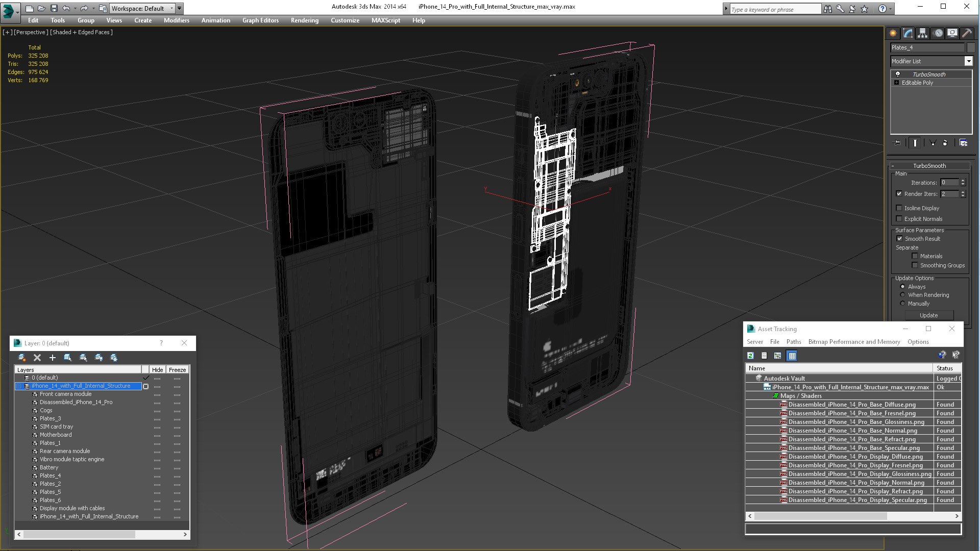Refresh the Asset Tracking list

point(750,356)
